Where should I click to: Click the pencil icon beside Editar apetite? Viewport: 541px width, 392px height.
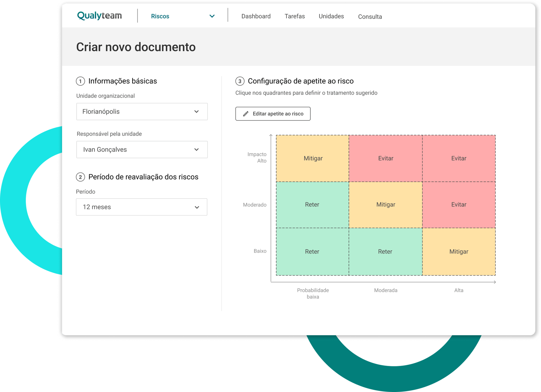point(246,114)
